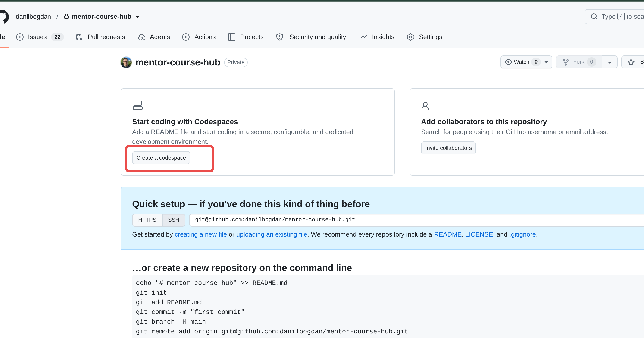Image resolution: width=644 pixels, height=338 pixels.
Task: Click the Issues circle icon
Action: tap(20, 37)
